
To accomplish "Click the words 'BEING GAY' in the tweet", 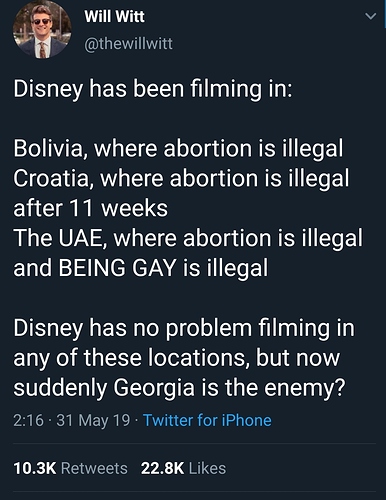I will point(117,268).
